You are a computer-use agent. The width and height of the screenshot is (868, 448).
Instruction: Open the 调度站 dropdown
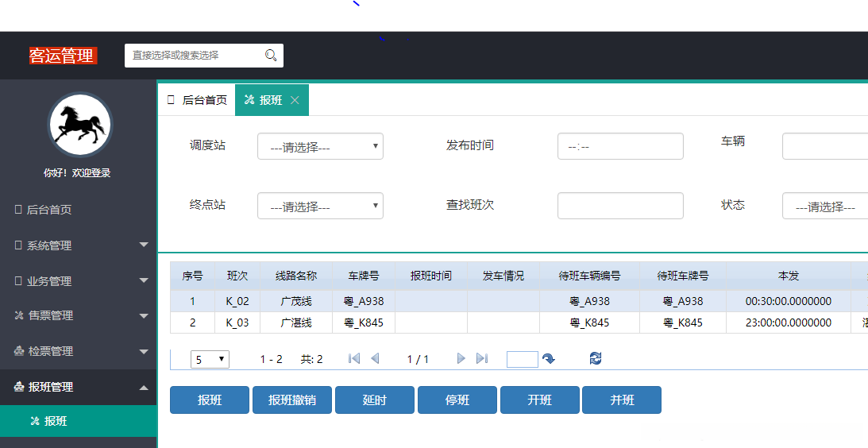pos(321,146)
